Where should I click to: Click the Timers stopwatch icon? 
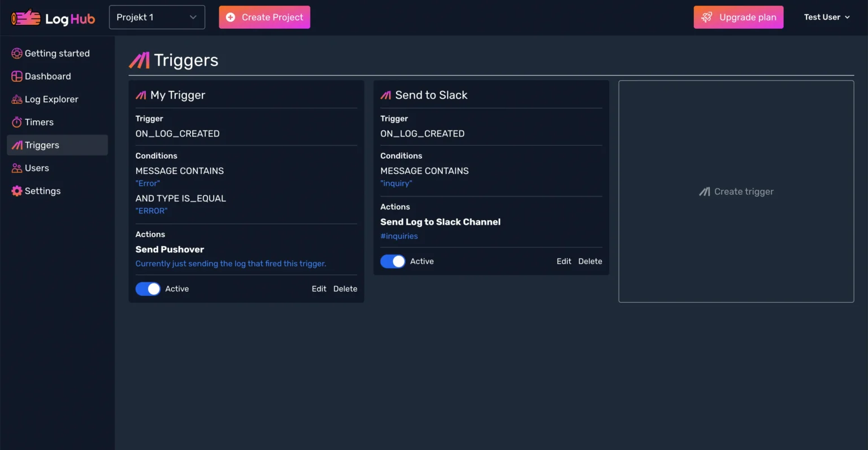17,123
